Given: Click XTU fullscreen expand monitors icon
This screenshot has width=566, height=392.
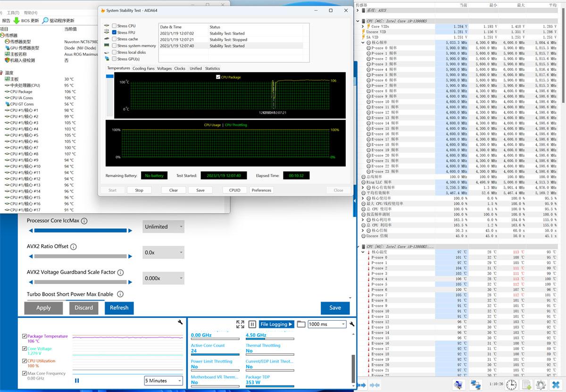Looking at the screenshot, I should click(240, 324).
